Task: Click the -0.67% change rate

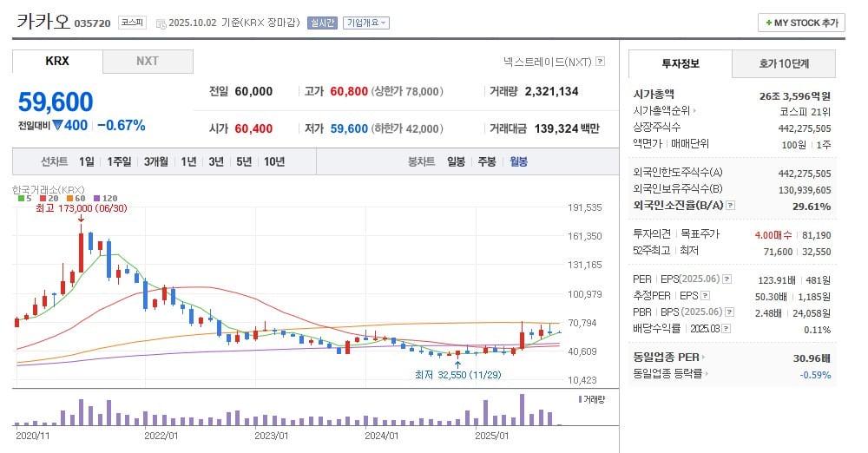Action: point(122,125)
